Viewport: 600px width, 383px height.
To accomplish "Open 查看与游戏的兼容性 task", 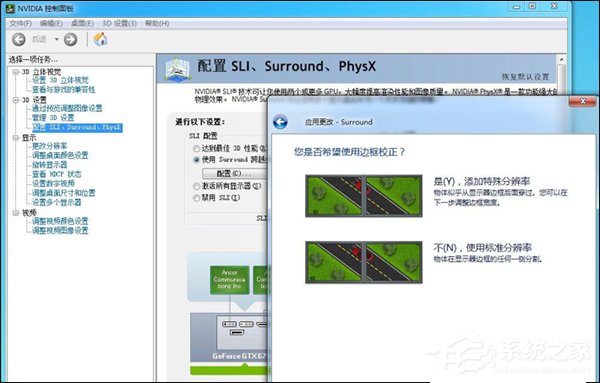I will [x=64, y=90].
